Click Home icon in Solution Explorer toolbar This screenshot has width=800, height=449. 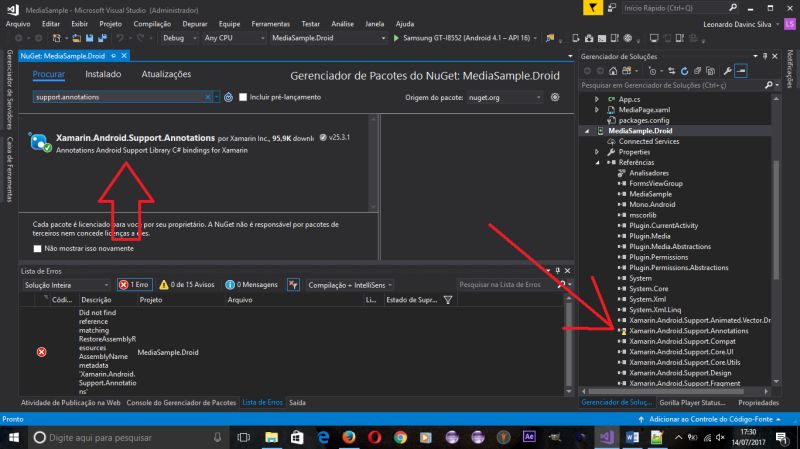613,71
